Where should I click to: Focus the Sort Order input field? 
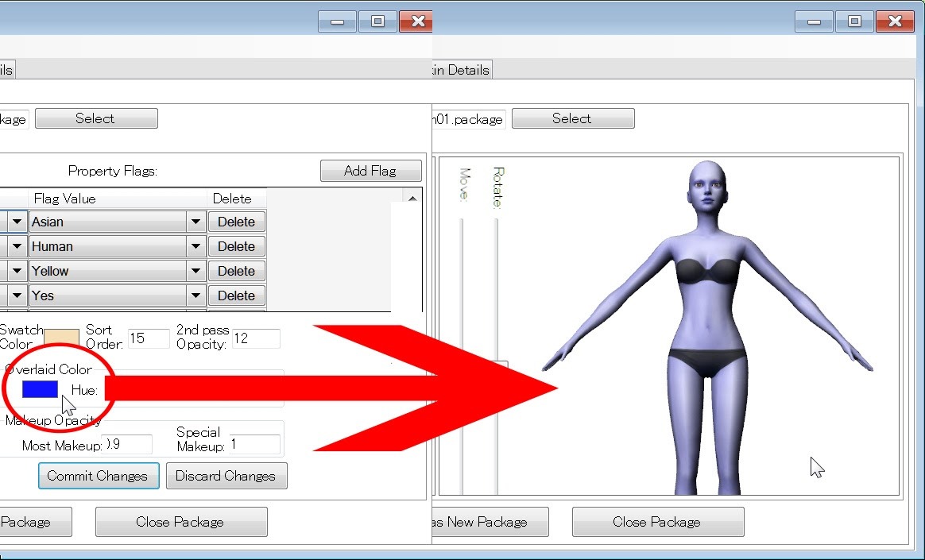148,338
